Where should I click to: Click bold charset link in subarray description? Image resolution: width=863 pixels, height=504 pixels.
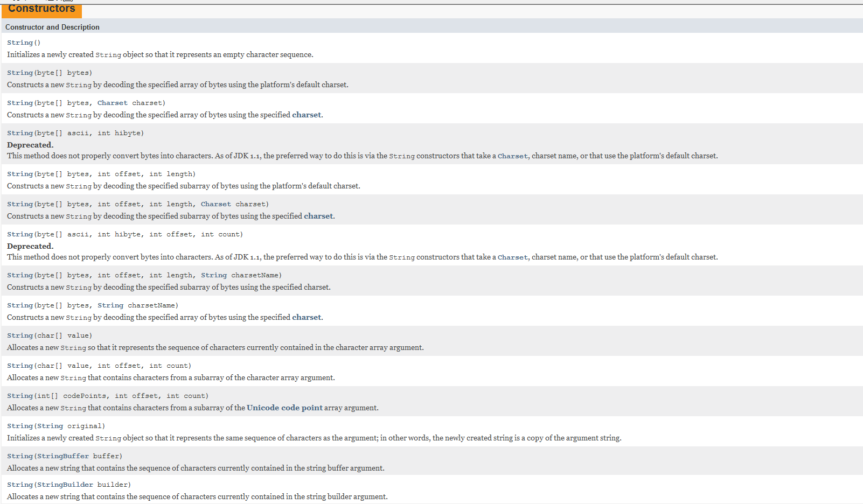pyautogui.click(x=318, y=216)
